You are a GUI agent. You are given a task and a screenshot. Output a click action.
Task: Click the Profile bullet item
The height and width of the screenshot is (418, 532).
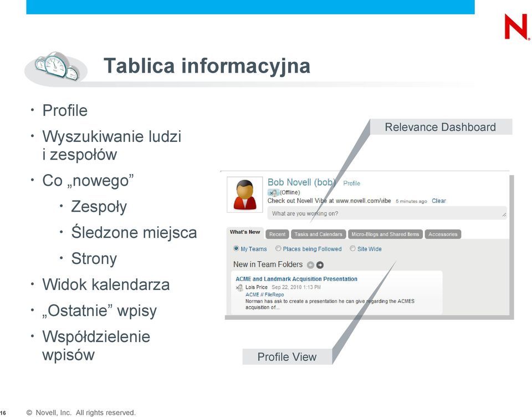pyautogui.click(x=65, y=111)
